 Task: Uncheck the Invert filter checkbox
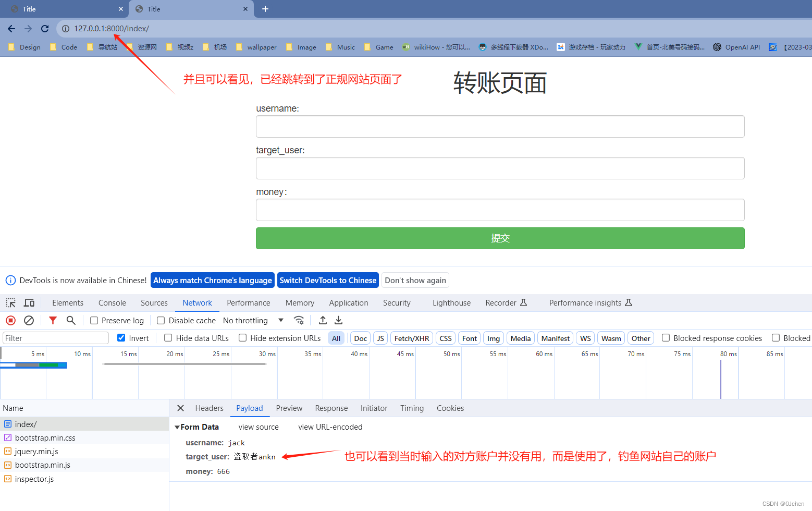(121, 338)
